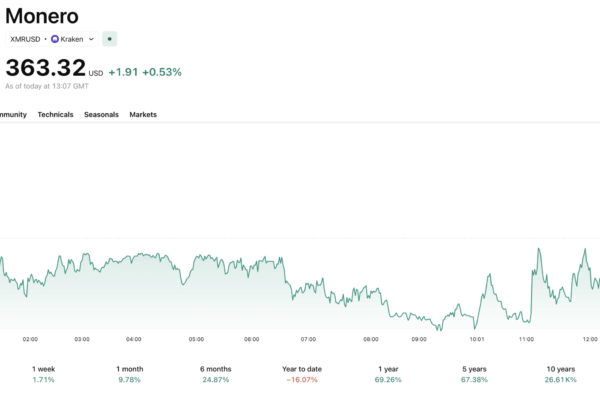Click the green market status dot

tap(109, 39)
